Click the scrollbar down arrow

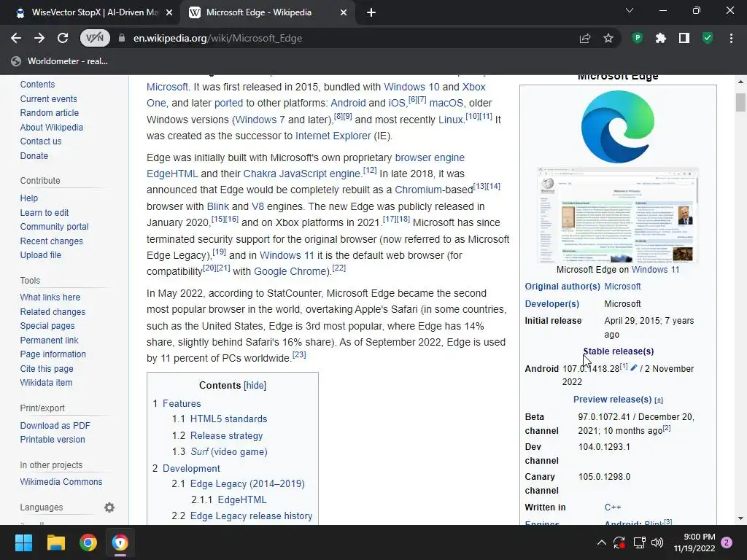click(x=740, y=518)
